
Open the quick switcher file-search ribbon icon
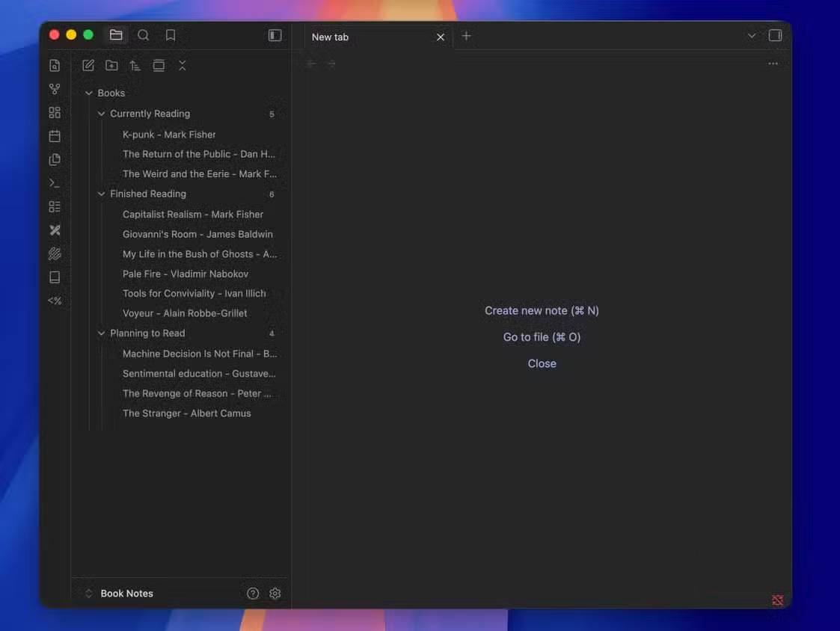(55, 66)
